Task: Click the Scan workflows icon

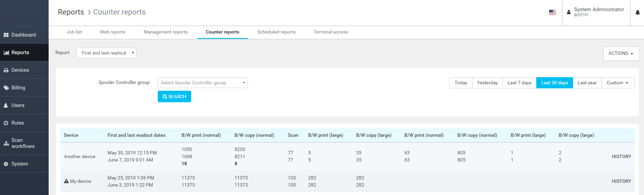Action: pyautogui.click(x=6, y=143)
